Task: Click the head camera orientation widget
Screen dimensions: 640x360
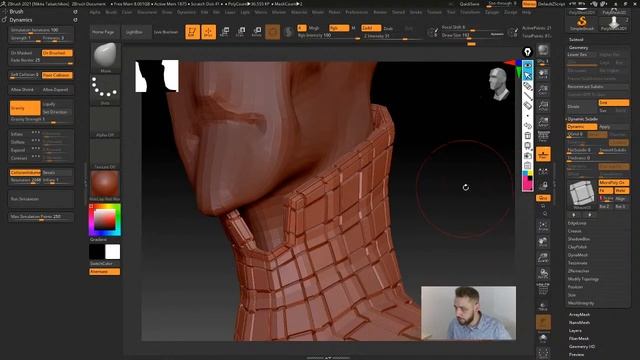Action: pos(499,84)
